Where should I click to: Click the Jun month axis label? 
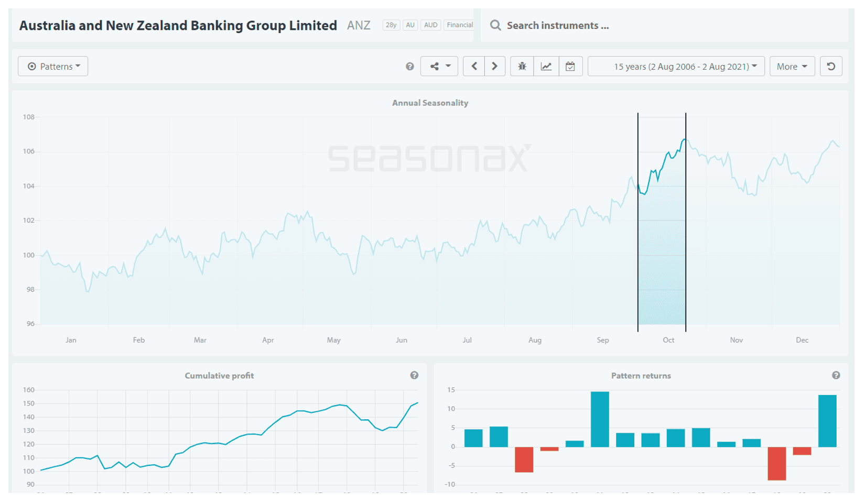(401, 340)
